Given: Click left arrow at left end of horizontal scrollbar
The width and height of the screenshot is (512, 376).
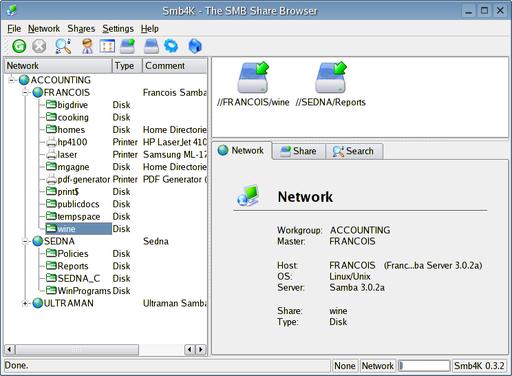Looking at the screenshot, I should click(9, 349).
